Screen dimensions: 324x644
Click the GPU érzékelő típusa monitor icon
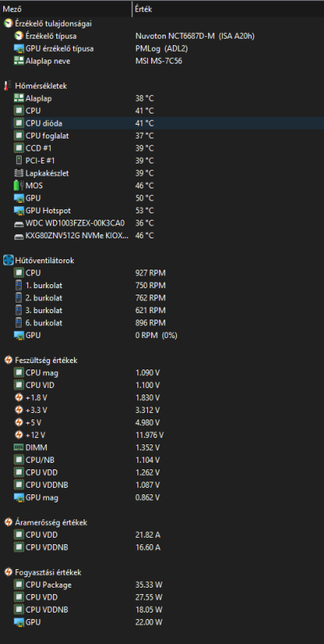click(18, 48)
